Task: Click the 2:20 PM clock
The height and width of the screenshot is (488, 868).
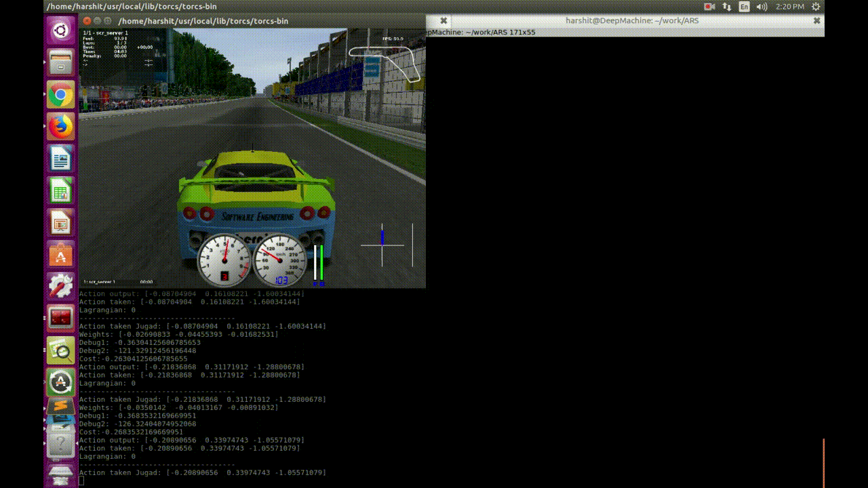Action: click(789, 6)
